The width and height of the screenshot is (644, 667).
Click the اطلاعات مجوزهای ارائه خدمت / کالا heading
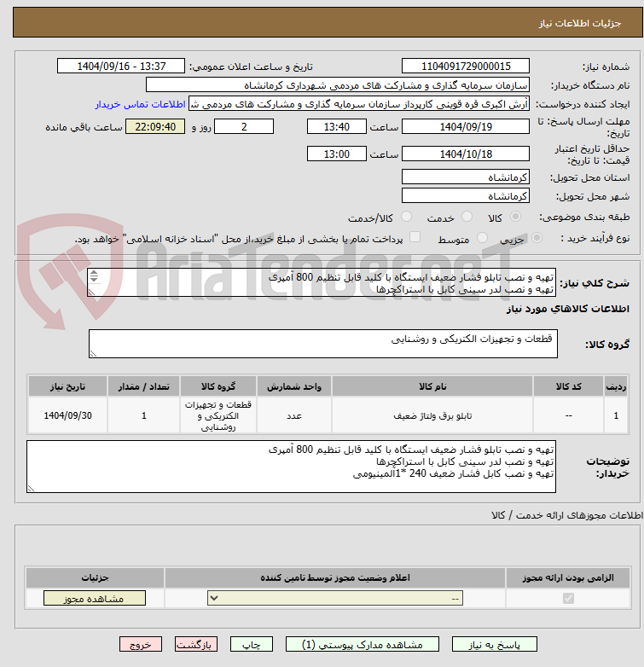tap(567, 515)
